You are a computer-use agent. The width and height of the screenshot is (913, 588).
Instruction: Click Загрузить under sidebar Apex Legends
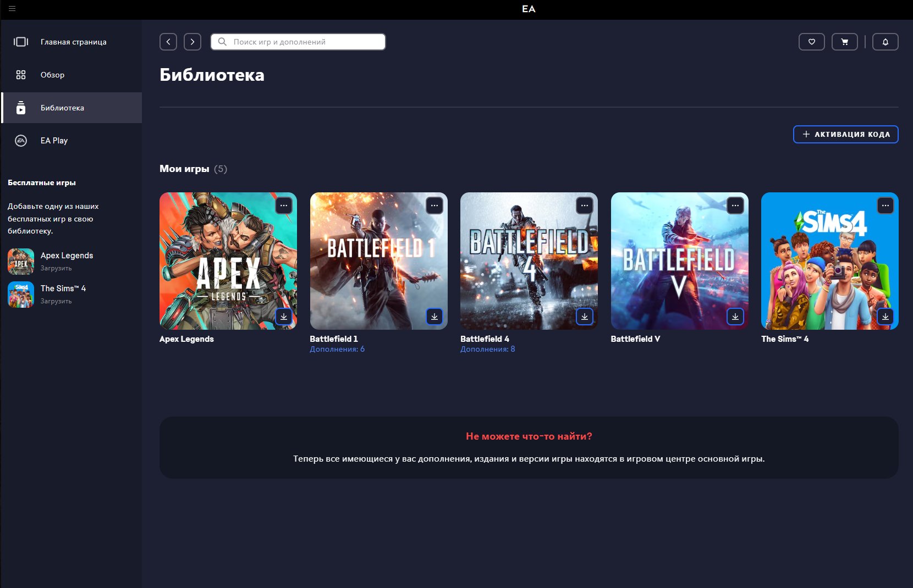[56, 268]
